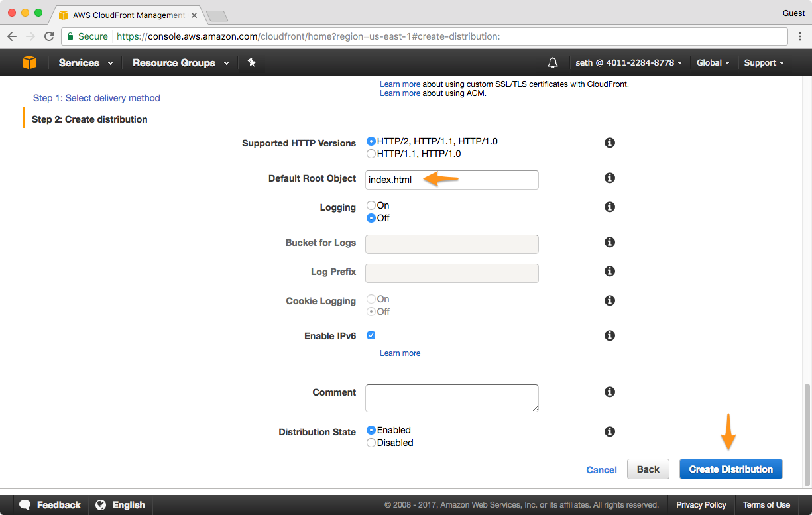This screenshot has height=515, width=812.
Task: Click the Create Distribution button
Action: point(730,469)
